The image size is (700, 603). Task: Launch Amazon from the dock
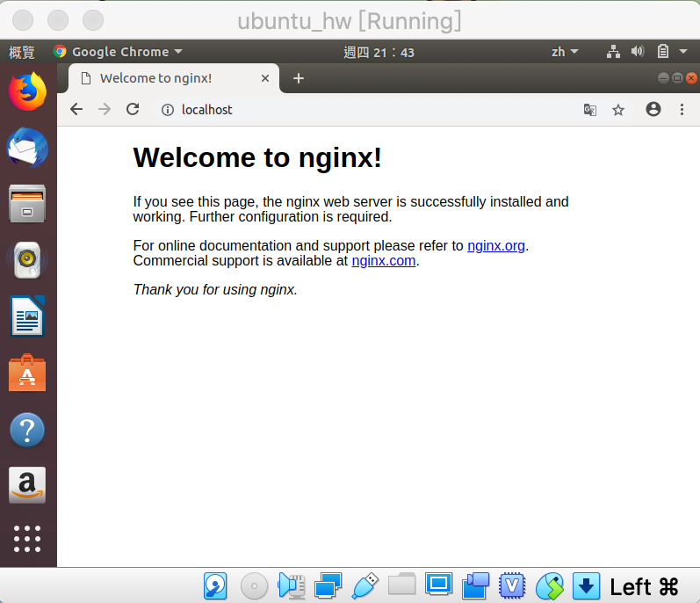[27, 485]
